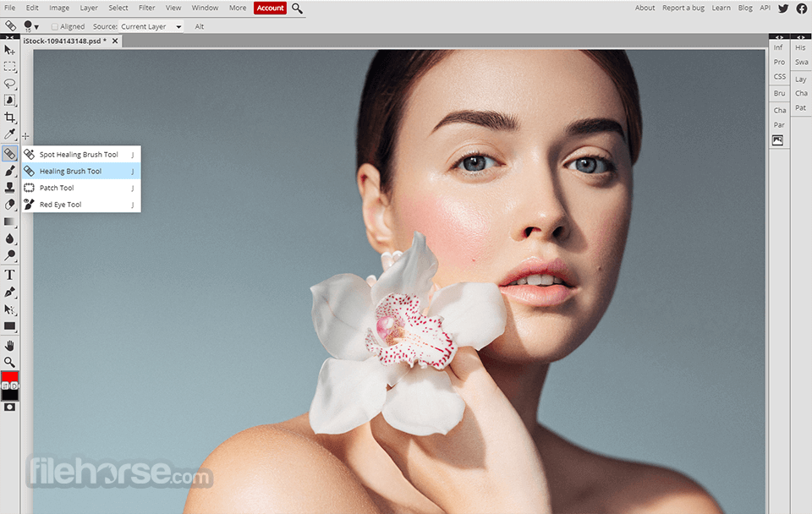The height and width of the screenshot is (514, 812).
Task: Toggle Quick Mask mode icon
Action: 9,407
